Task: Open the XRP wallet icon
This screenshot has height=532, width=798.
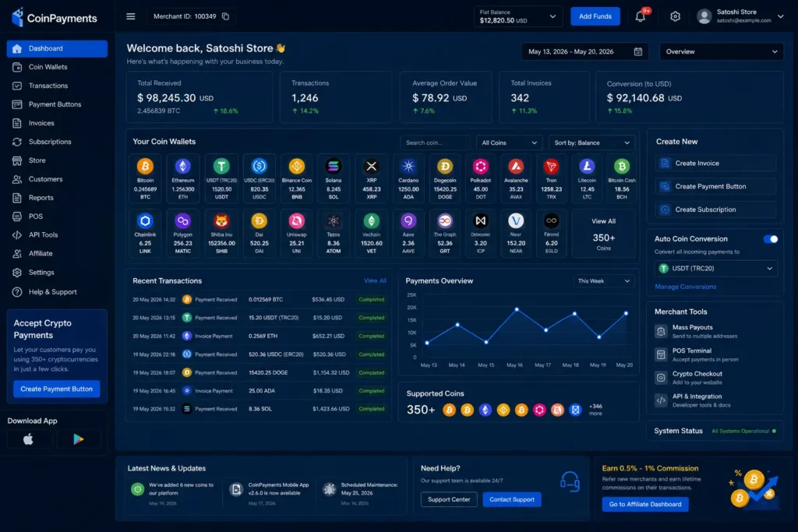Action: [x=372, y=167]
